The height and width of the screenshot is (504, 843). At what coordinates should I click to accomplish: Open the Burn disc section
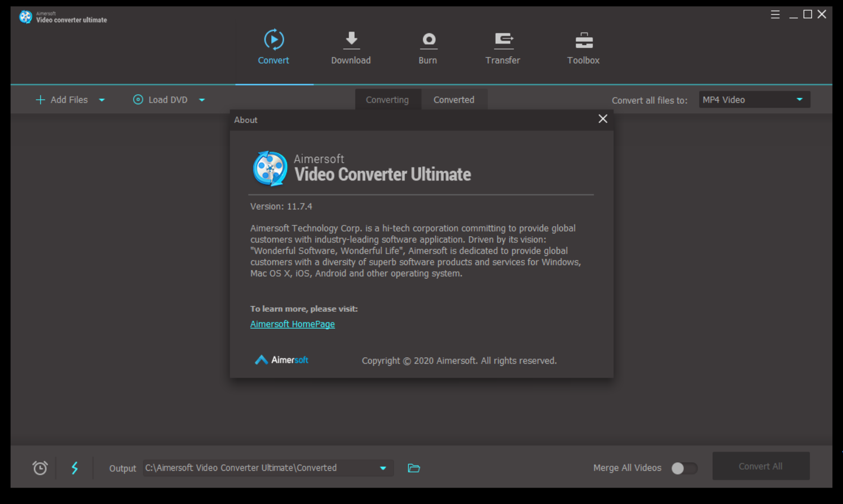pyautogui.click(x=429, y=40)
